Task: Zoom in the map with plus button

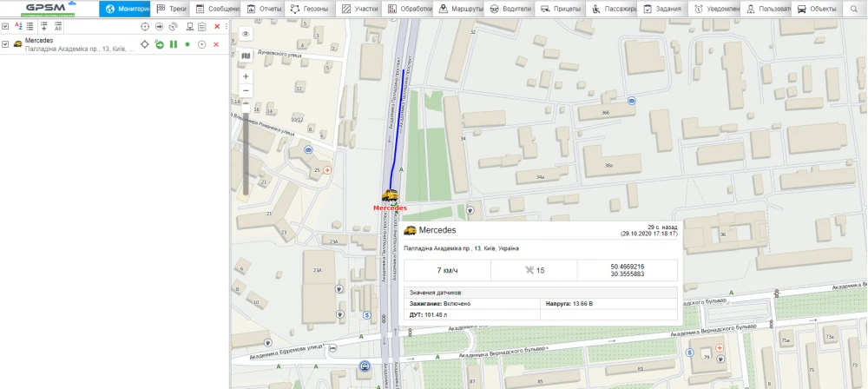Action: coord(246,76)
